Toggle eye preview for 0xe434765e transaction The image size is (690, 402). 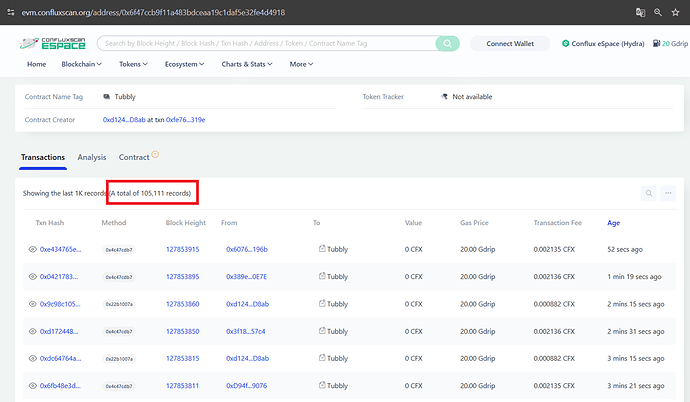(33, 249)
